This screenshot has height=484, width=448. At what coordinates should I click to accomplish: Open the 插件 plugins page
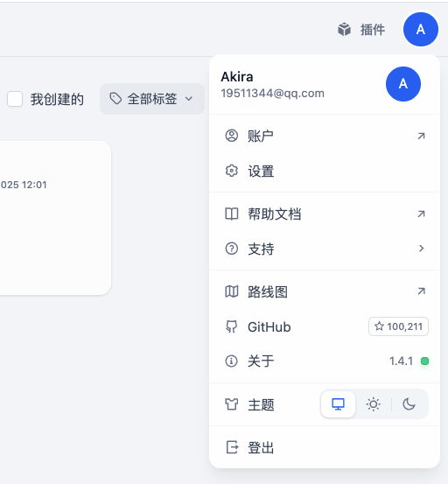pos(361,30)
